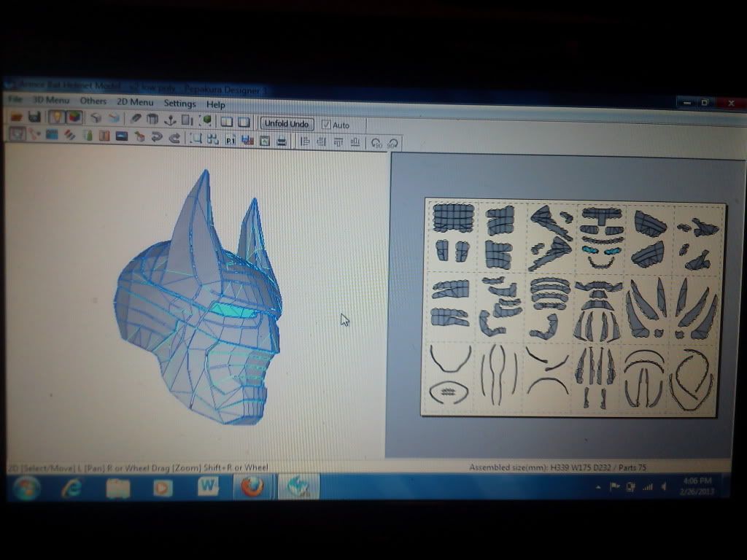Click the anchor icon in the toolbar
The height and width of the screenshot is (560, 747).
tap(170, 120)
